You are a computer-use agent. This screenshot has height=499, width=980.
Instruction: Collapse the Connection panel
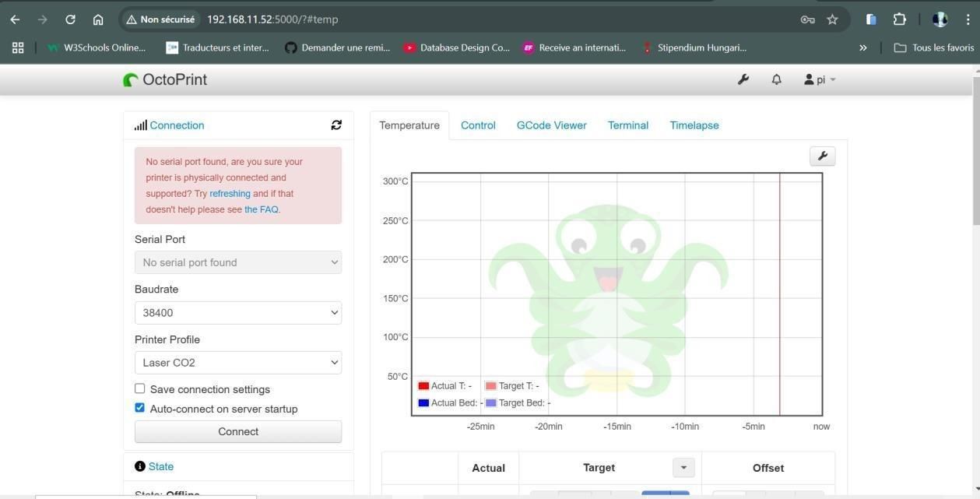click(x=177, y=125)
